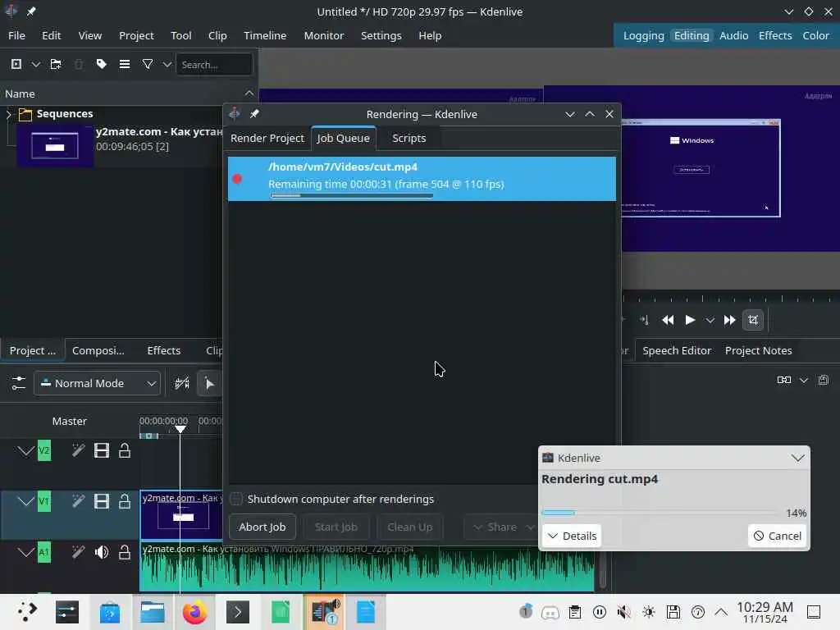This screenshot has height=630, width=840.
Task: Click the Start Job button
Action: tap(336, 527)
